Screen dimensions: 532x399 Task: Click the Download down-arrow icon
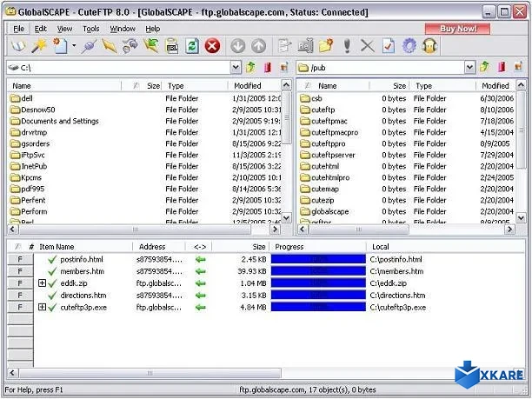tap(238, 46)
